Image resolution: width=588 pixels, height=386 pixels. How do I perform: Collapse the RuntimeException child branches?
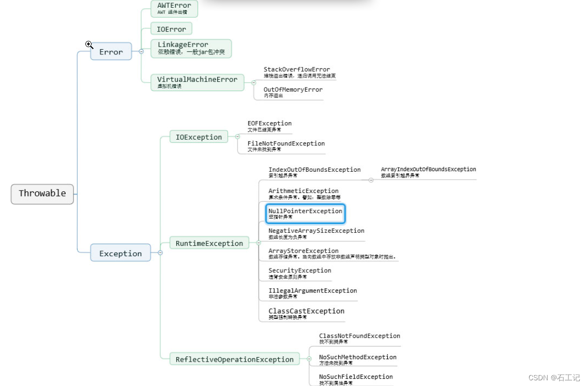(259, 243)
